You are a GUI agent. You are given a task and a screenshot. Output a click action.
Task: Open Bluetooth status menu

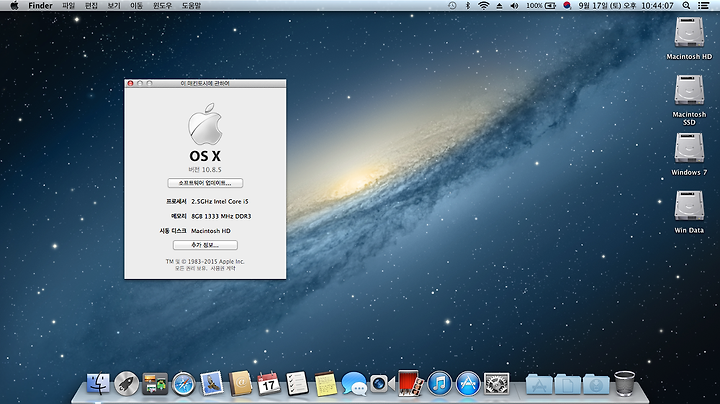click(x=468, y=6)
